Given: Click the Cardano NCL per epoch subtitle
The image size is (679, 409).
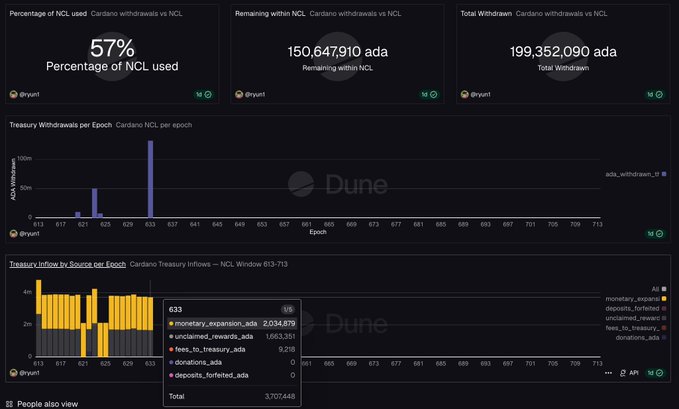Looking at the screenshot, I should tap(154, 125).
